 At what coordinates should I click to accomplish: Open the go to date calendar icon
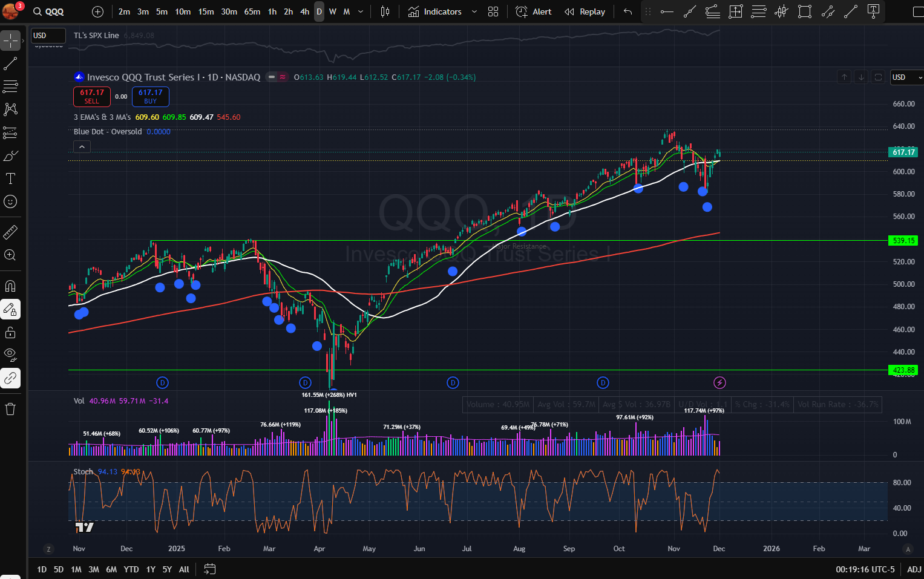[x=209, y=569]
